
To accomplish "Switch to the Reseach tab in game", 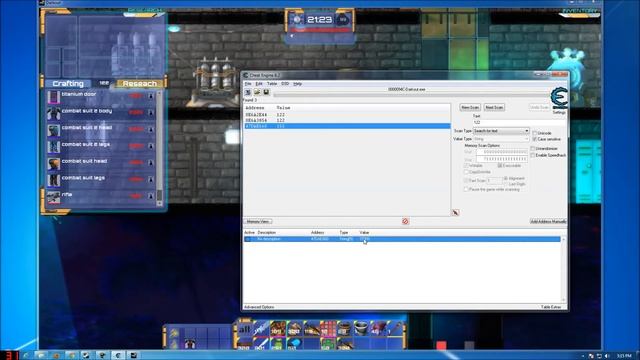I will pos(140,83).
